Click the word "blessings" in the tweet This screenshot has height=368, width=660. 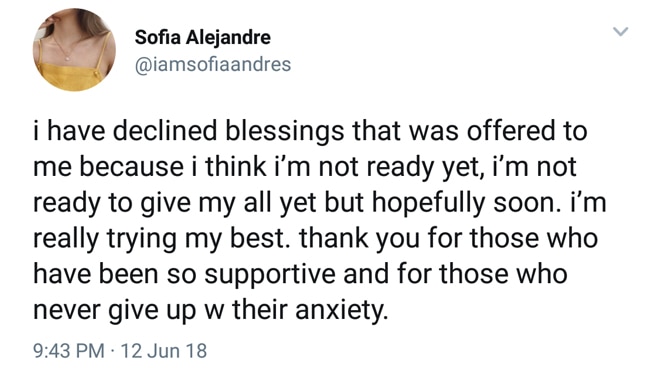coord(285,131)
